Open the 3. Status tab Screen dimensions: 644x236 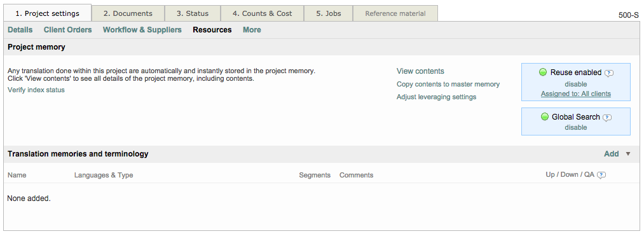193,13
